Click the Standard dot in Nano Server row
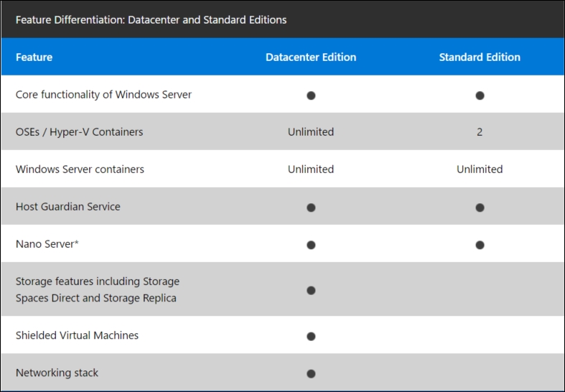 [x=480, y=245]
